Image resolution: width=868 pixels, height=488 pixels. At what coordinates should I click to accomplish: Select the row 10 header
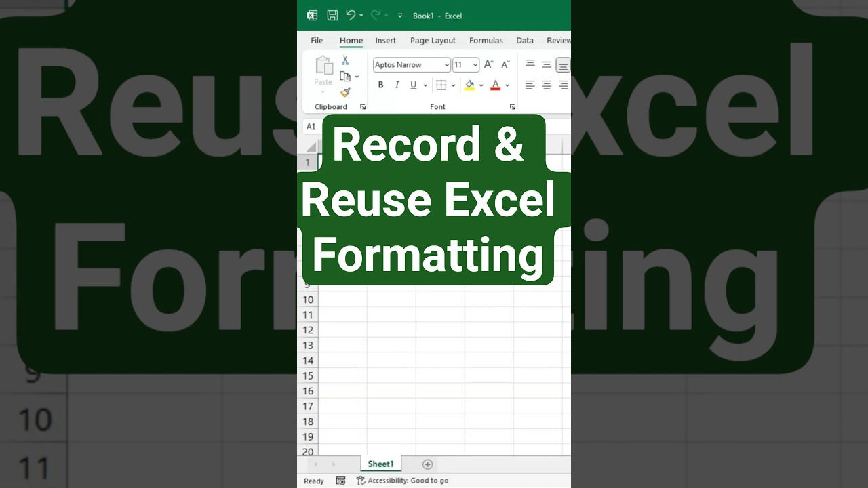pos(308,300)
